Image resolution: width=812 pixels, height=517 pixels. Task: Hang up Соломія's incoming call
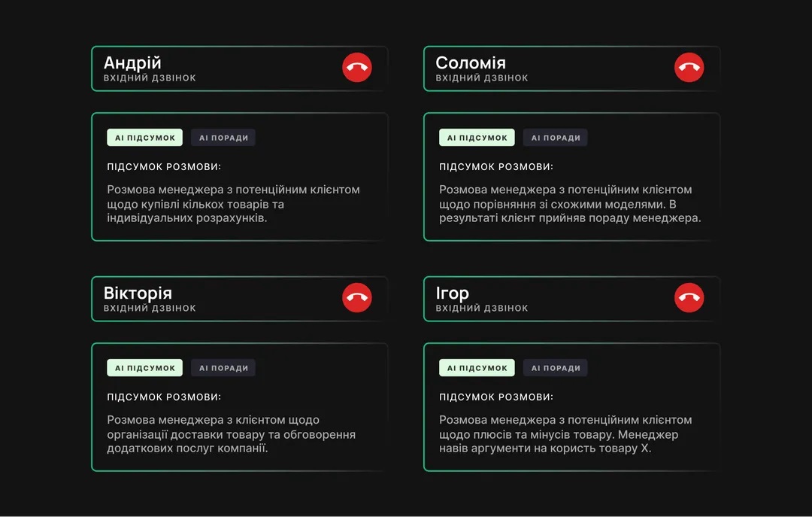pyautogui.click(x=689, y=68)
